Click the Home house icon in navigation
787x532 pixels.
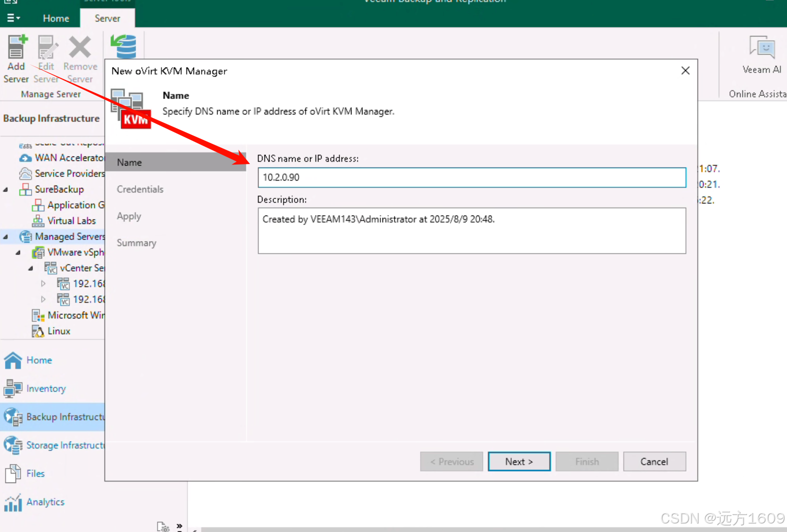[13, 360]
